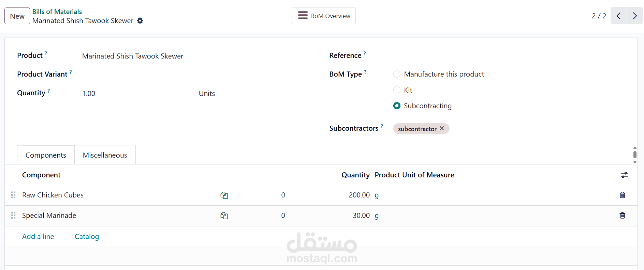Switch to the Components tab
Screen dimensions: 644x270
pos(46,155)
